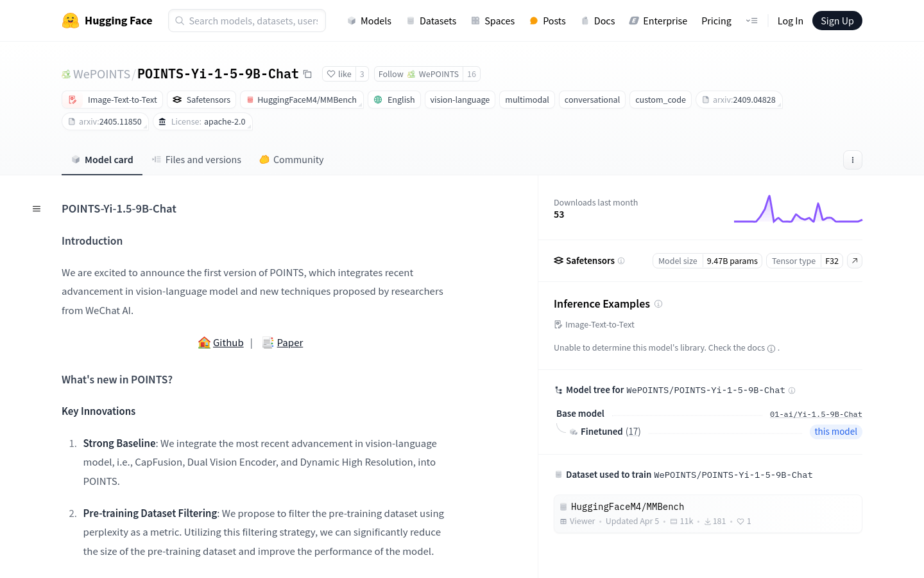Click the HuggingFaceM4/MMBench dataset tag
924x578 pixels.
(x=302, y=100)
